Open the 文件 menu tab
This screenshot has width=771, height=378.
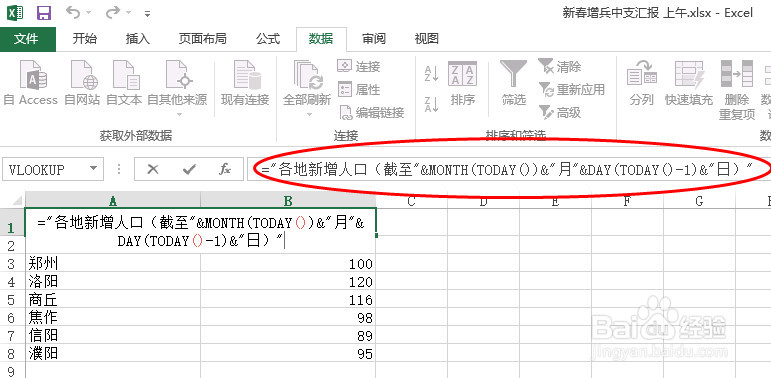pos(27,39)
